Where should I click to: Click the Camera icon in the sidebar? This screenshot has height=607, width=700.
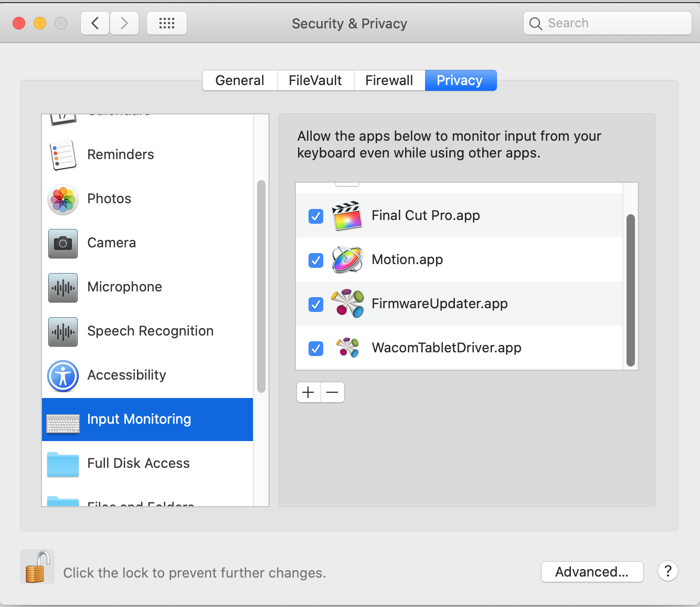click(63, 243)
